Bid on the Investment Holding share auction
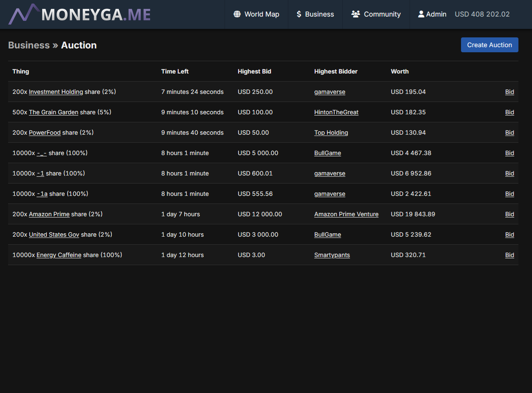 [509, 92]
